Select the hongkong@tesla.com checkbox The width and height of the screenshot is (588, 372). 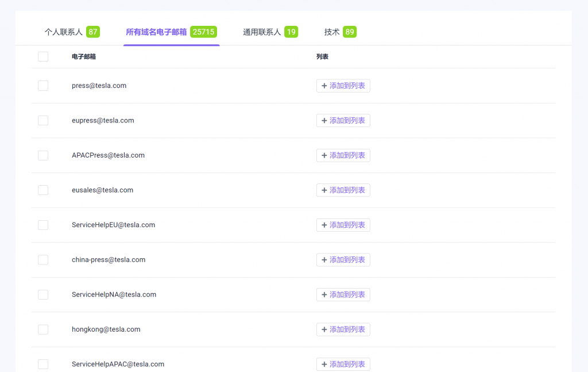click(43, 329)
